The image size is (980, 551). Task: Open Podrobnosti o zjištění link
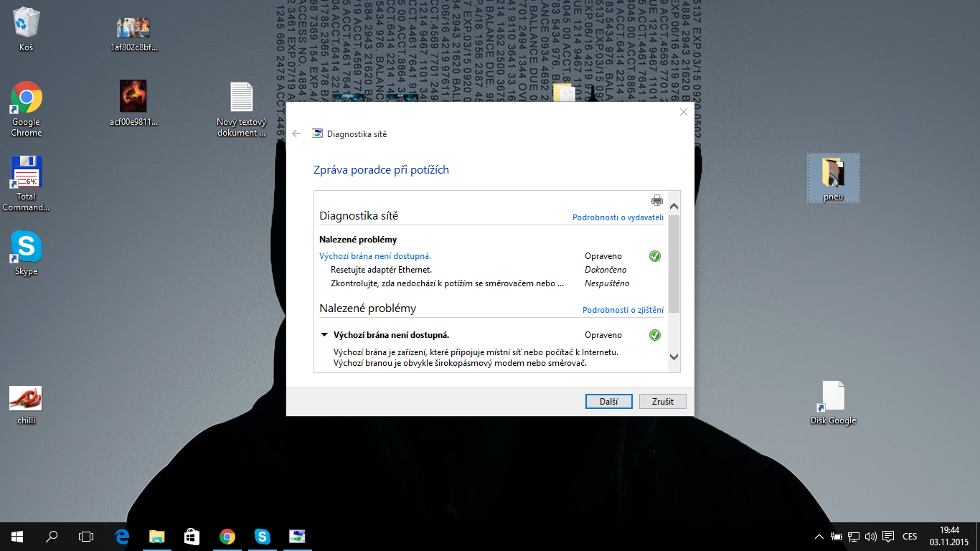click(x=623, y=310)
